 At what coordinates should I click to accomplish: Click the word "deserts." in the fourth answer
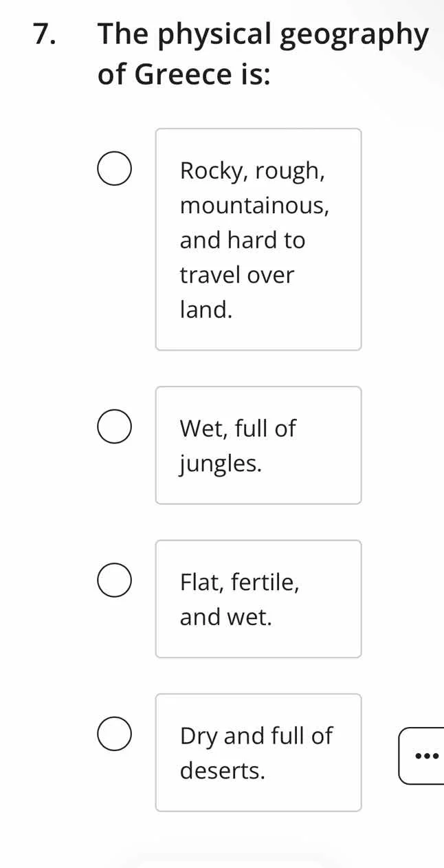[223, 771]
